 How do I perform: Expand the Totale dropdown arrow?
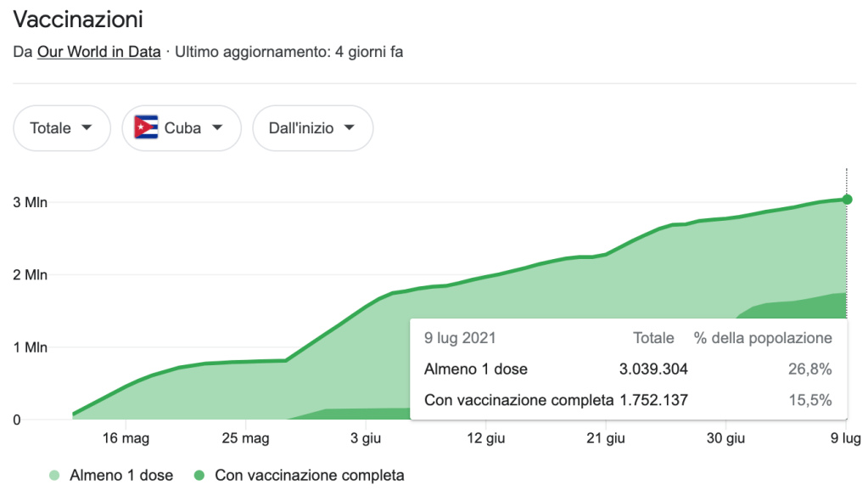[x=87, y=128]
